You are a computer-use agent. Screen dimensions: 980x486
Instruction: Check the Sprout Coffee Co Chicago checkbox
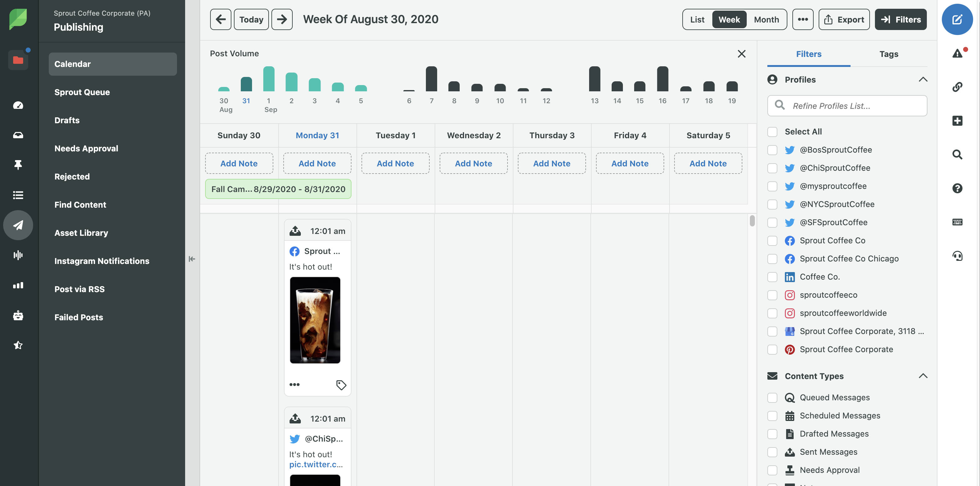point(772,259)
